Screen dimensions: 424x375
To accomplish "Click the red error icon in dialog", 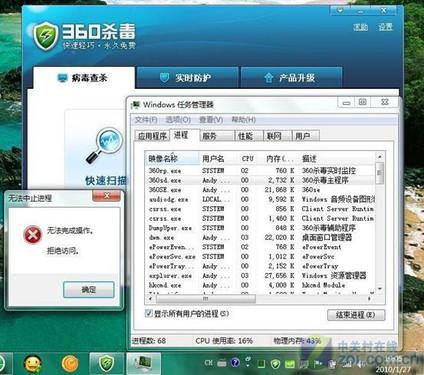I will tap(32, 235).
